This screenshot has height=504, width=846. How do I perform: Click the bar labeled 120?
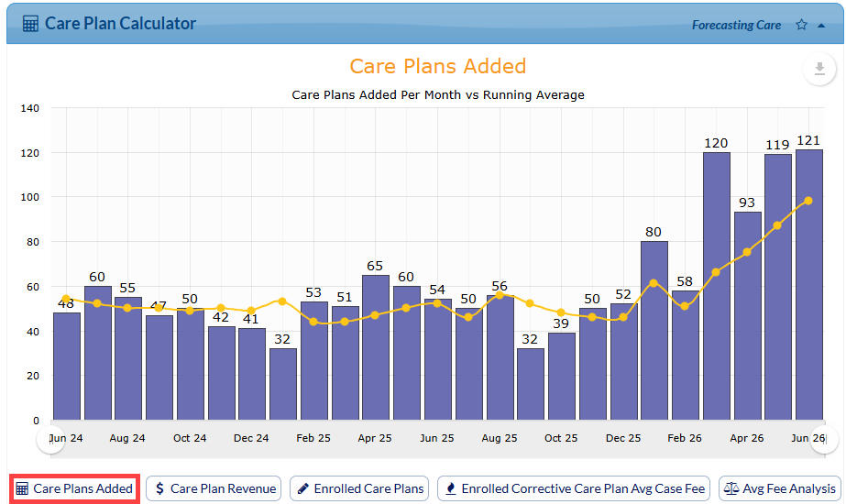[x=717, y=286]
